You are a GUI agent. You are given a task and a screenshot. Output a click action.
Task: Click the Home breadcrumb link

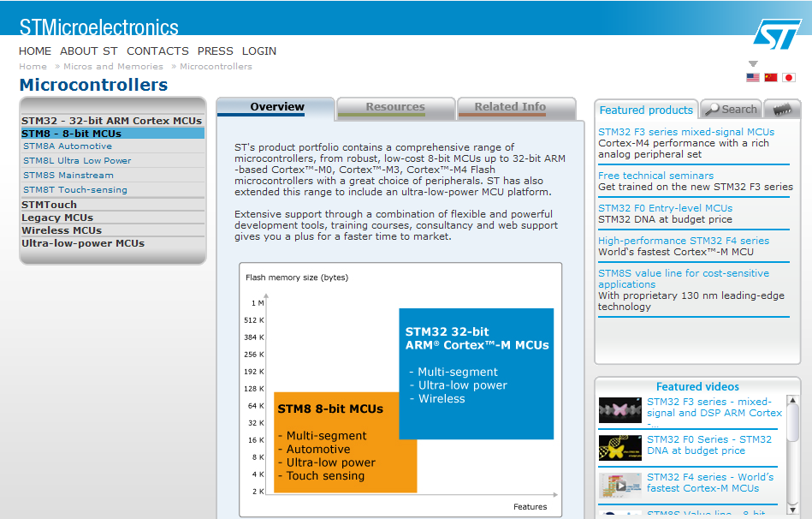pyautogui.click(x=33, y=66)
